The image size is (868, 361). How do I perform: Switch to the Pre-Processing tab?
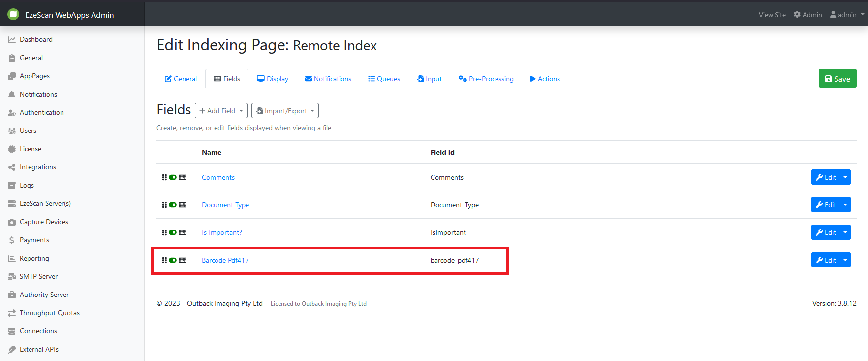pyautogui.click(x=486, y=79)
